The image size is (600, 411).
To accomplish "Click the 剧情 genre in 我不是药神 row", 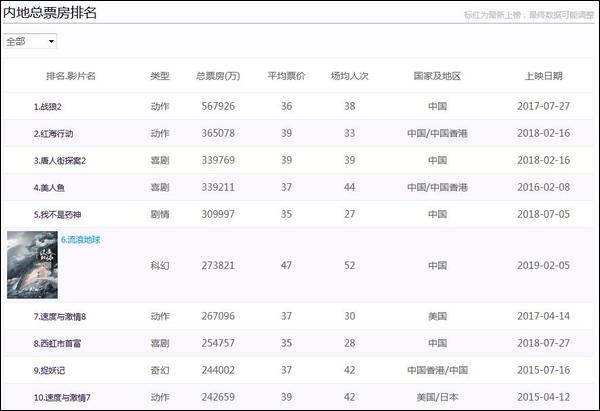I will [x=160, y=214].
